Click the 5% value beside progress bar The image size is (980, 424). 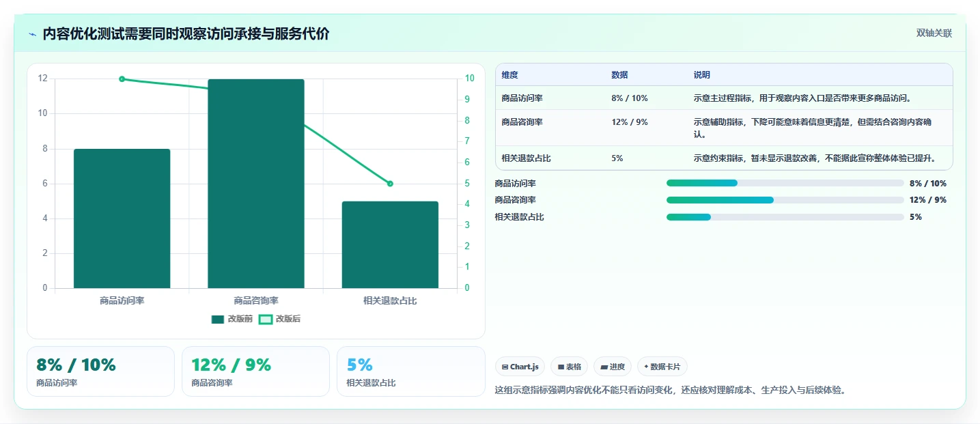916,217
